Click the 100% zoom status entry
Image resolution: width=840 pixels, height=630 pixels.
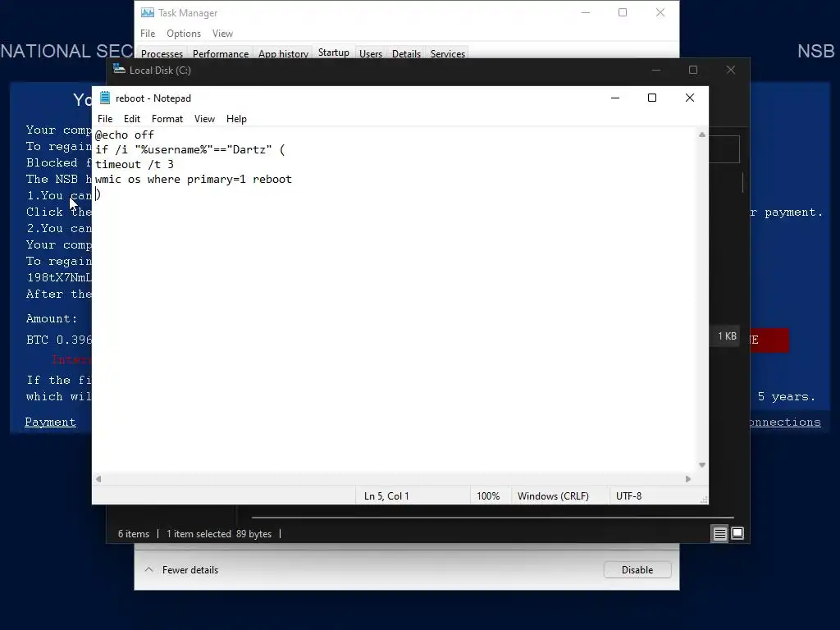coord(488,496)
